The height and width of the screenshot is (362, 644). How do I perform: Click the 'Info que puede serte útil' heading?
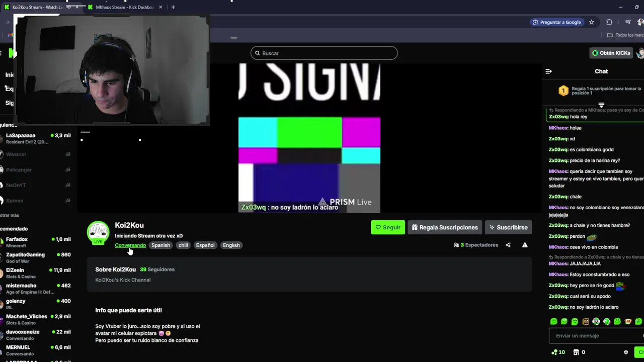[128, 310]
